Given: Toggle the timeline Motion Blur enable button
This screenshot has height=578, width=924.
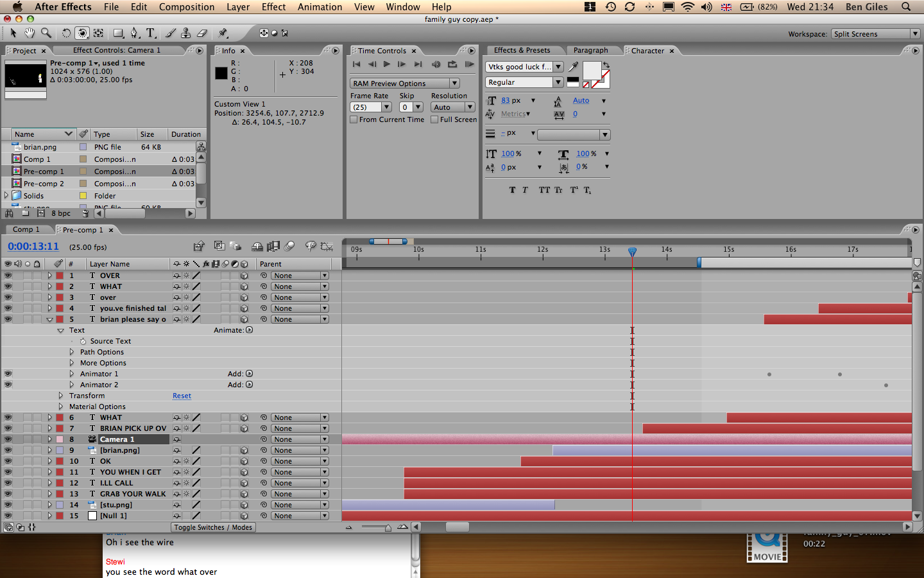Looking at the screenshot, I should 290,246.
